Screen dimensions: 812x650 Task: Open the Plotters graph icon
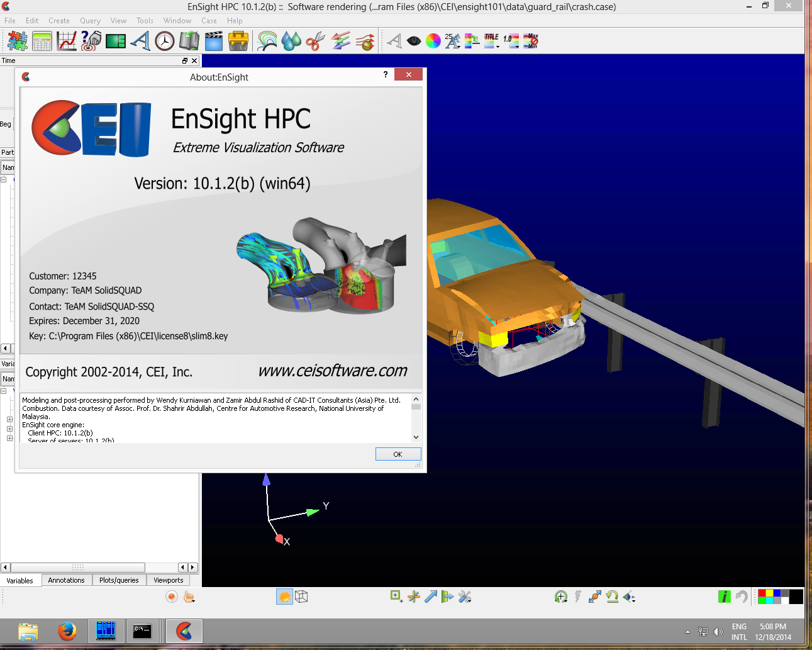(x=67, y=42)
